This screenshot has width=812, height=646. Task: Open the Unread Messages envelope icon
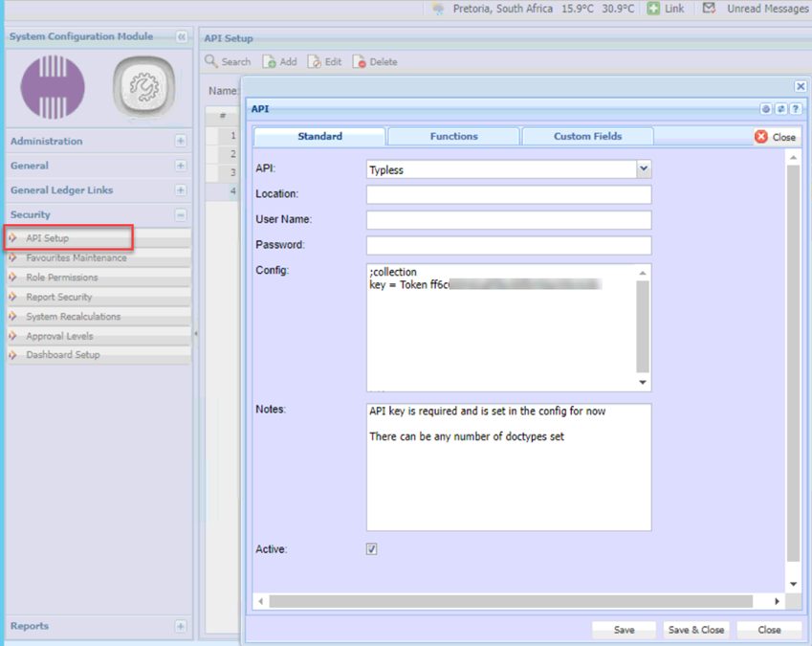709,8
